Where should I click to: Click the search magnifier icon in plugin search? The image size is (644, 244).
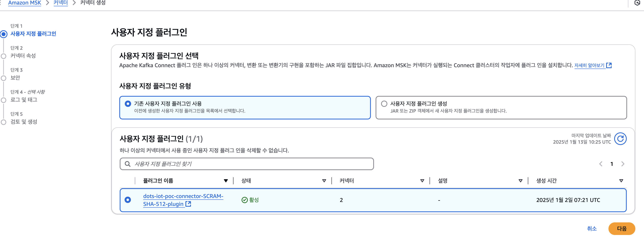(x=128, y=164)
